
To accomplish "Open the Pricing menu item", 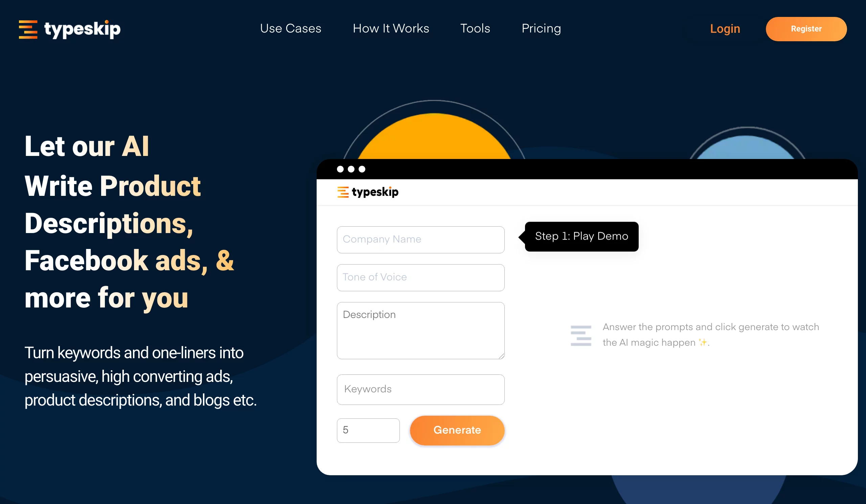I will point(541,28).
